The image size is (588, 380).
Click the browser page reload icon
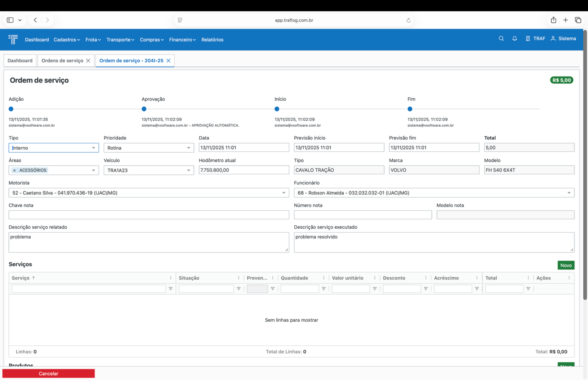click(409, 20)
